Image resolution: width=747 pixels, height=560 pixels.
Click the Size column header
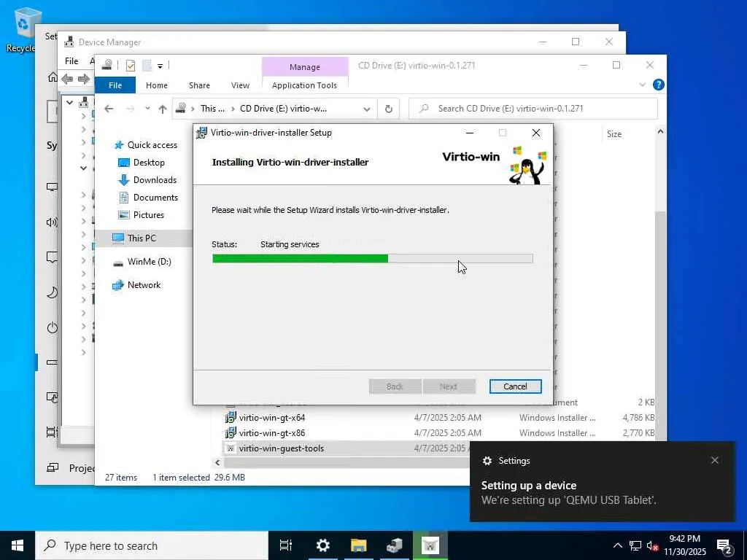pos(614,134)
